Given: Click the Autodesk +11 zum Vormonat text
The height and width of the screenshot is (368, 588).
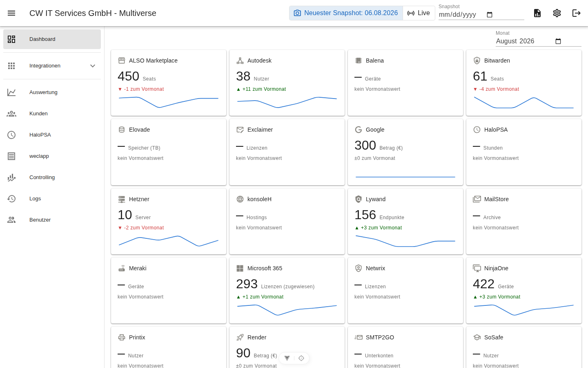Looking at the screenshot, I should 261,89.
